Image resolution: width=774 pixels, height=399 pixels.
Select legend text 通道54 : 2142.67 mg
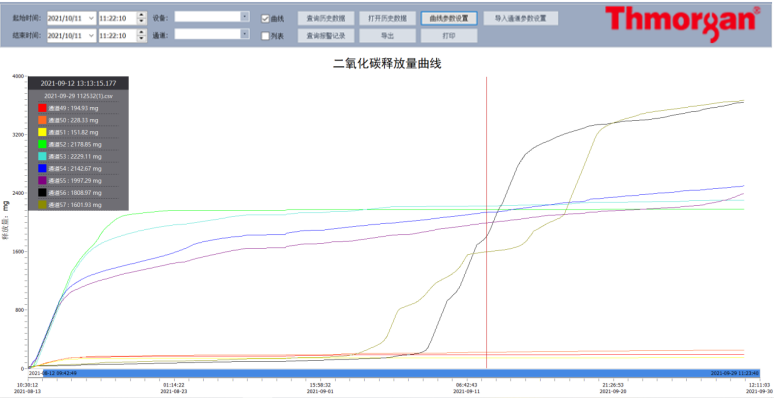pos(75,168)
